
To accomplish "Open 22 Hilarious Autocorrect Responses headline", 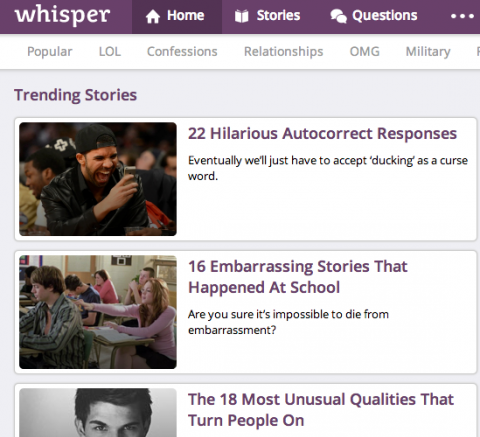I will pos(322,134).
